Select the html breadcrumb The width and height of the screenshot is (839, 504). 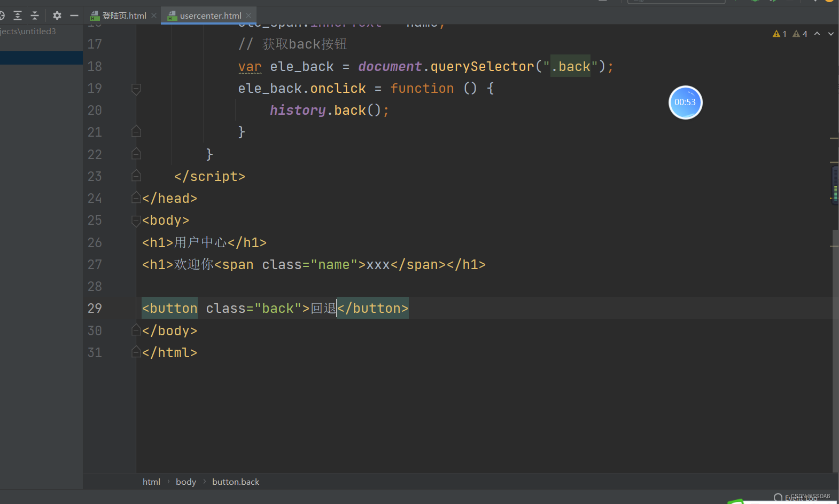tap(151, 482)
